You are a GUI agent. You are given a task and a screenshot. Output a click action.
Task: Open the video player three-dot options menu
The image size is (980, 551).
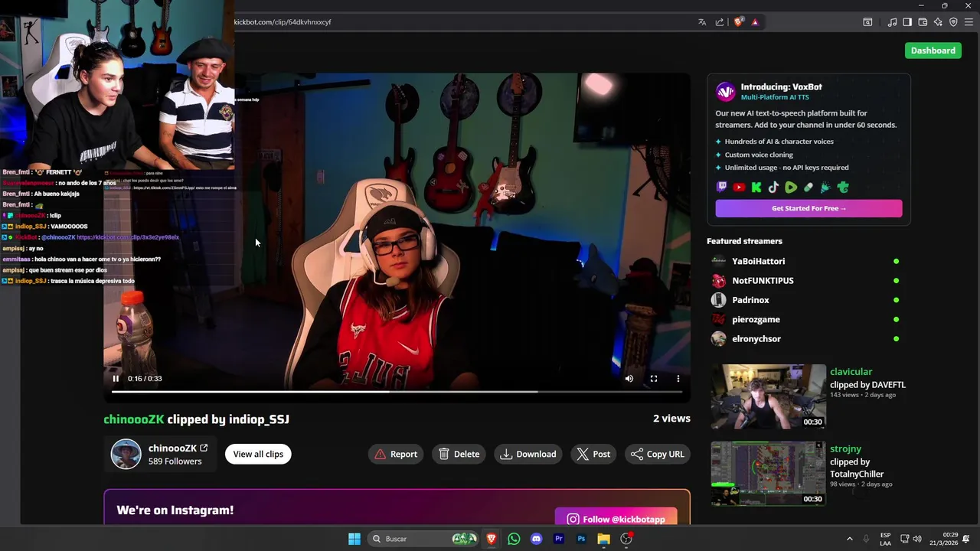pyautogui.click(x=678, y=378)
